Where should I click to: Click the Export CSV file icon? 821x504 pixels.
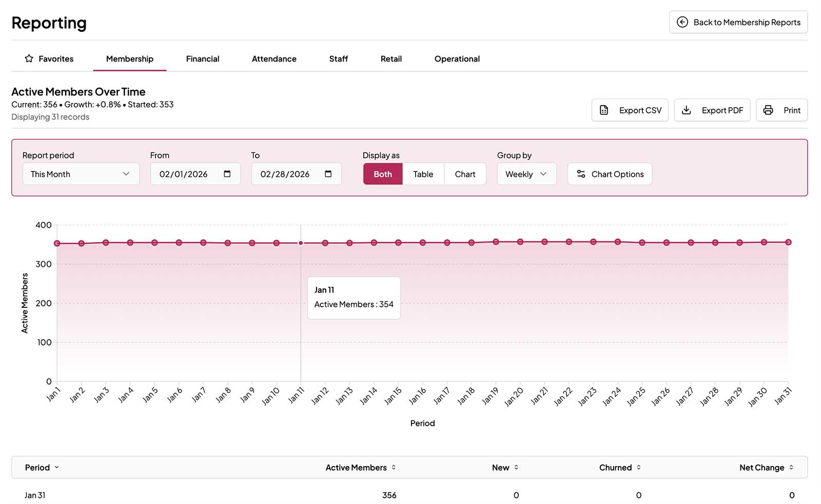(x=604, y=110)
